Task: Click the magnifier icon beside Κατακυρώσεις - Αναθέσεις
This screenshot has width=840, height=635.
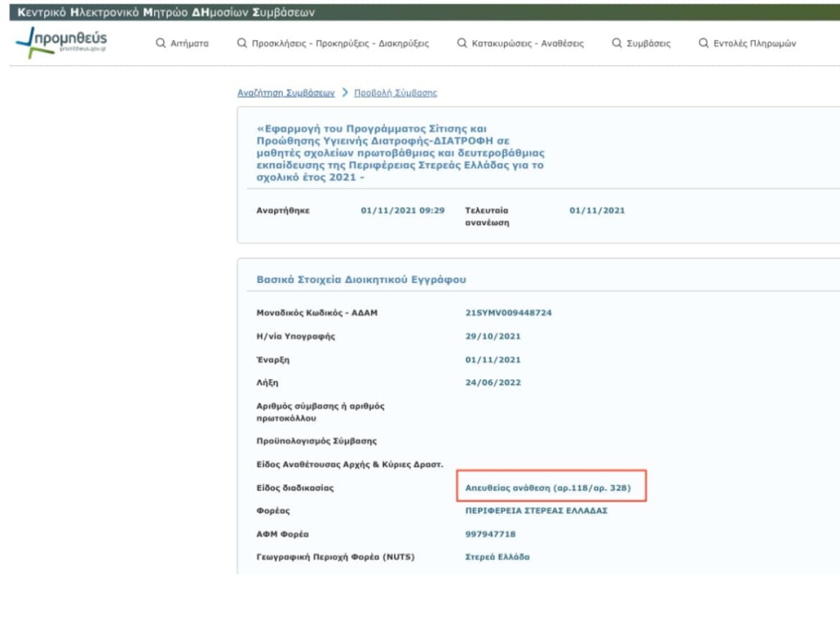Action: [x=462, y=43]
